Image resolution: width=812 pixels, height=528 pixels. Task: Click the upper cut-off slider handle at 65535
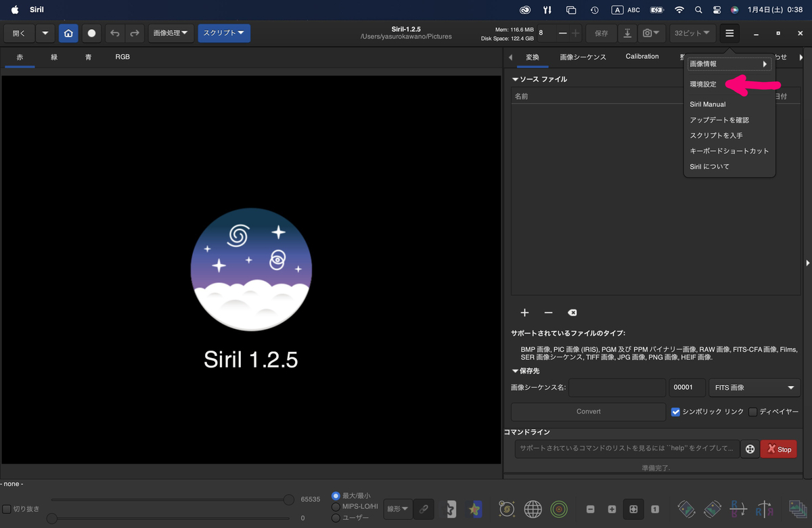tap(289, 500)
